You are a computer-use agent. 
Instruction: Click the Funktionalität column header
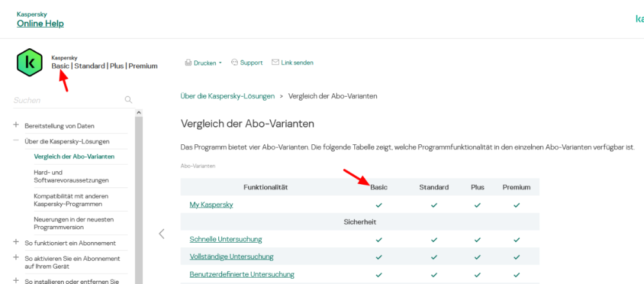pos(266,187)
